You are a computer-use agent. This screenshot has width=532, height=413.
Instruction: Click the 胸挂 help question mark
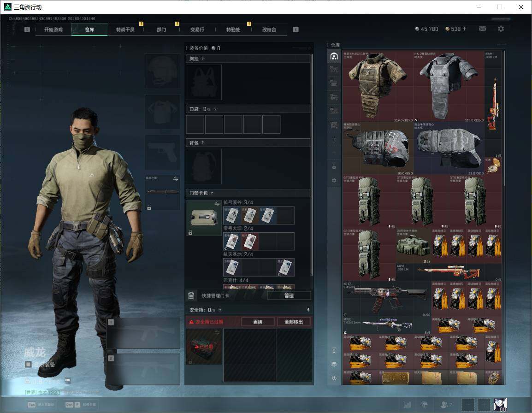point(202,59)
